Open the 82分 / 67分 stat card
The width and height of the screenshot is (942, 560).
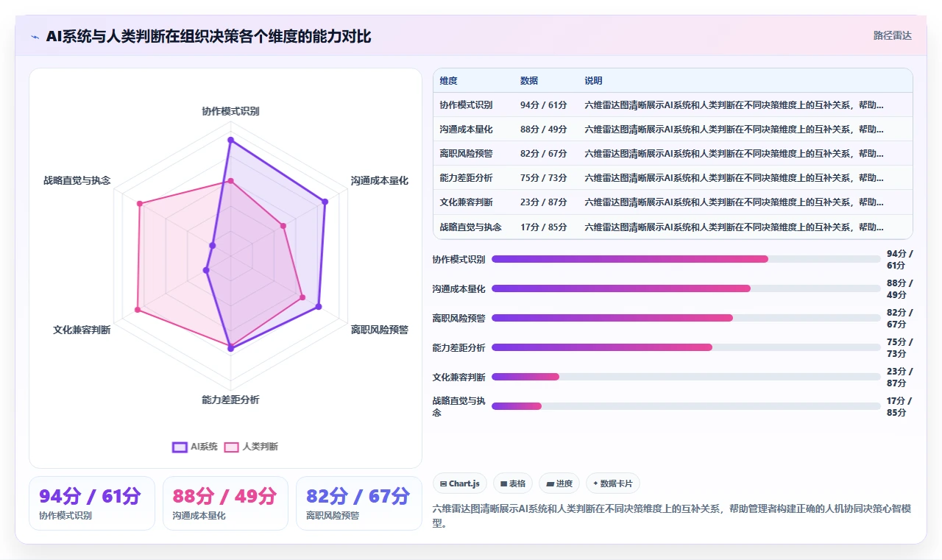click(358, 503)
